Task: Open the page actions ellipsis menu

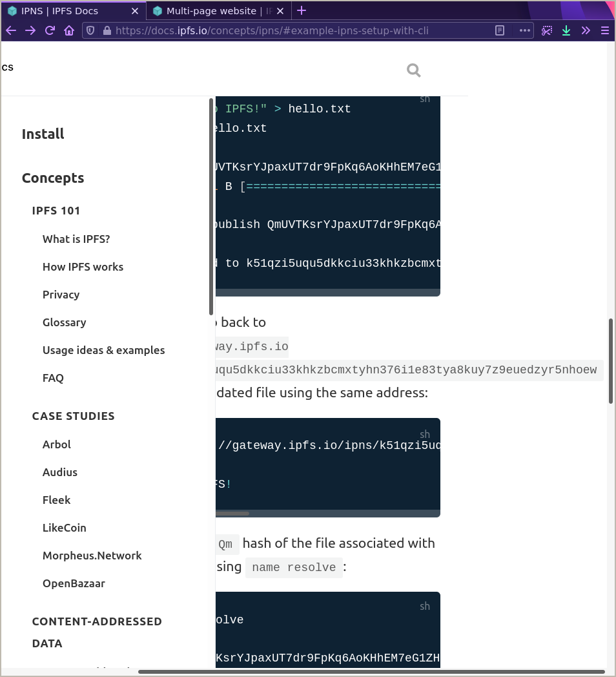Action: pyautogui.click(x=525, y=30)
